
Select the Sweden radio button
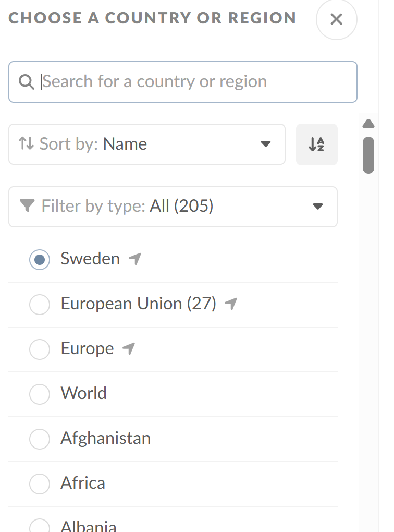coord(40,259)
